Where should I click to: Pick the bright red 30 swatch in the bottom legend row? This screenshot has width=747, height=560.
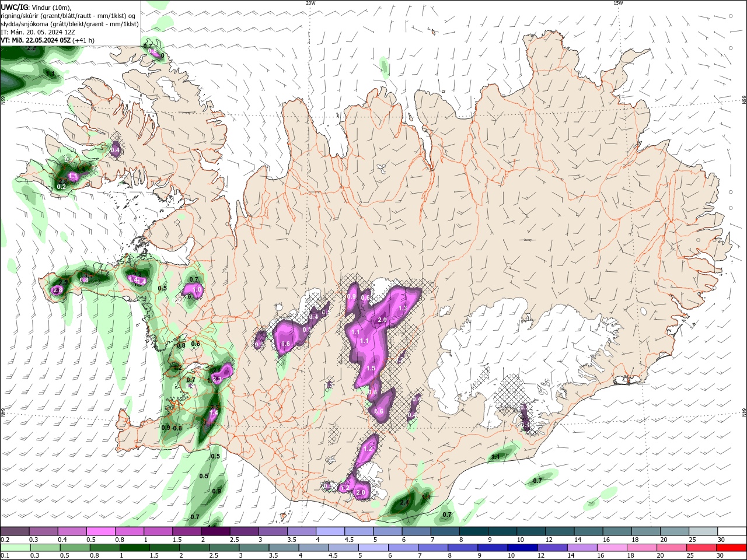click(x=731, y=548)
